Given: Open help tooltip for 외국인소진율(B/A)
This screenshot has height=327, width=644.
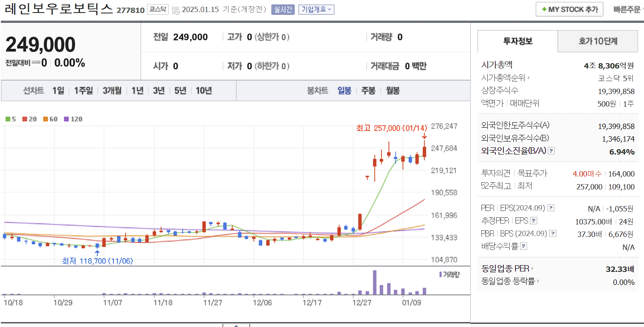Looking at the screenshot, I should (550, 151).
